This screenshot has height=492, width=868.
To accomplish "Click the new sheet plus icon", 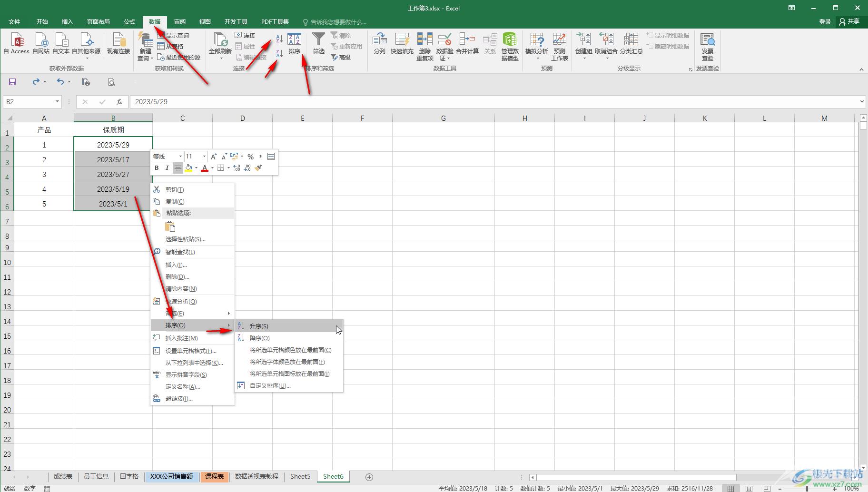I will [x=369, y=477].
